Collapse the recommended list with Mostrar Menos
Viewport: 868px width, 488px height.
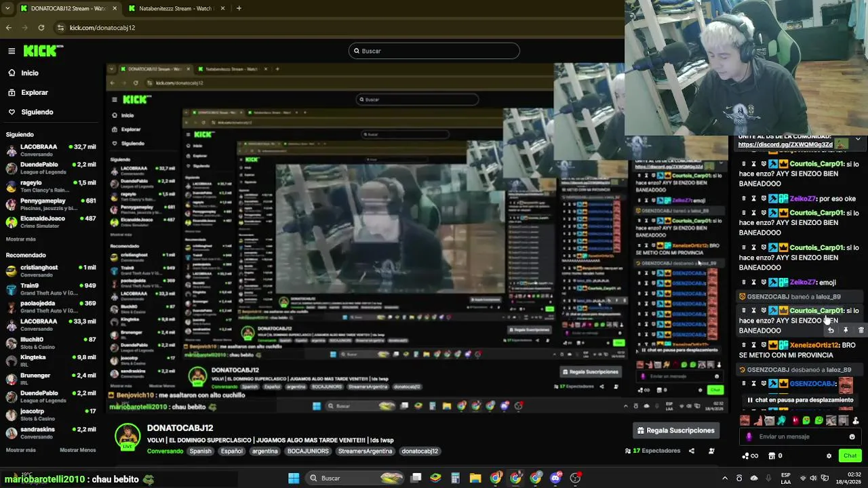[77, 450]
